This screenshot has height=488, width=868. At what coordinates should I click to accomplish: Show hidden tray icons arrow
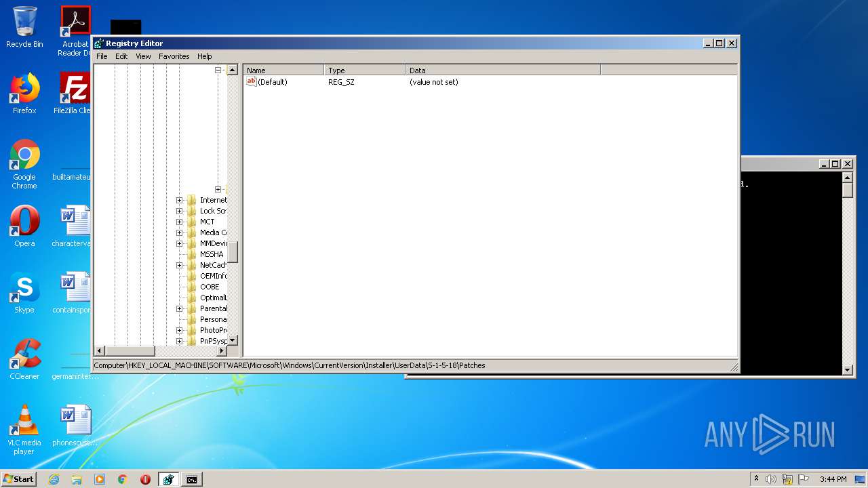tap(756, 479)
